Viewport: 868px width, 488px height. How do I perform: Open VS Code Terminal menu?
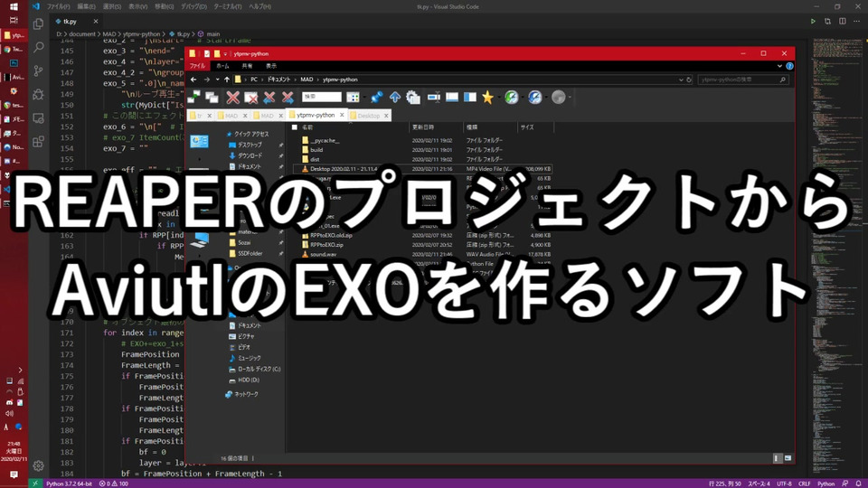[227, 6]
